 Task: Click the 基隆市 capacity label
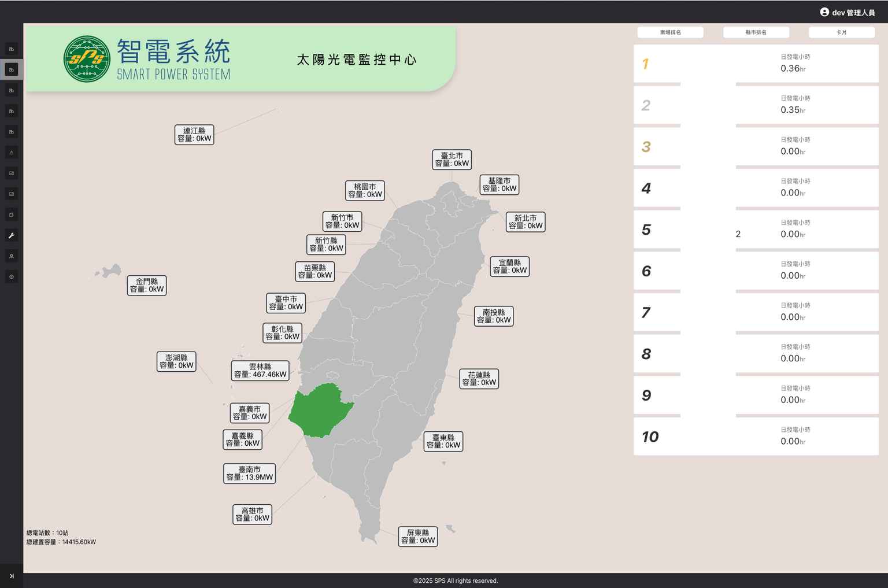499,184
